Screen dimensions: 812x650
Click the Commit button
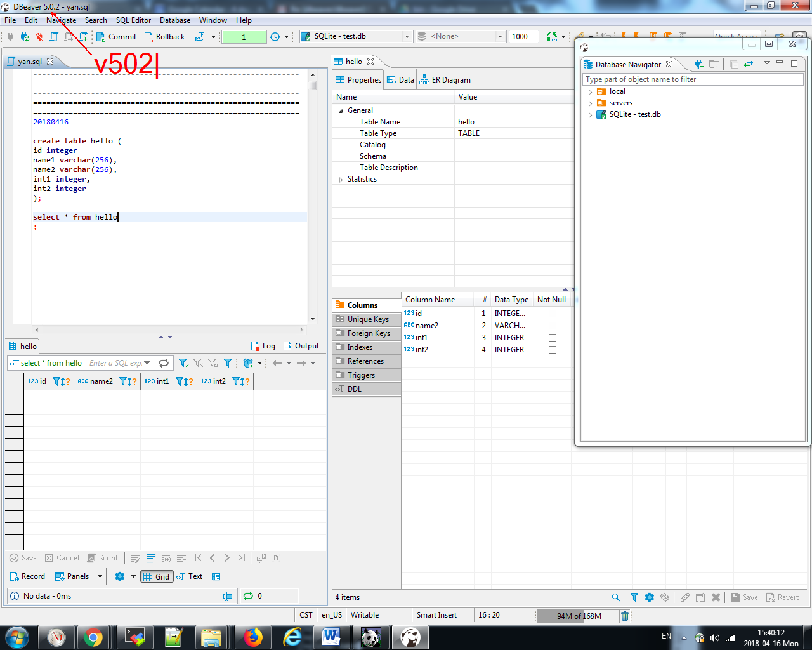[117, 37]
